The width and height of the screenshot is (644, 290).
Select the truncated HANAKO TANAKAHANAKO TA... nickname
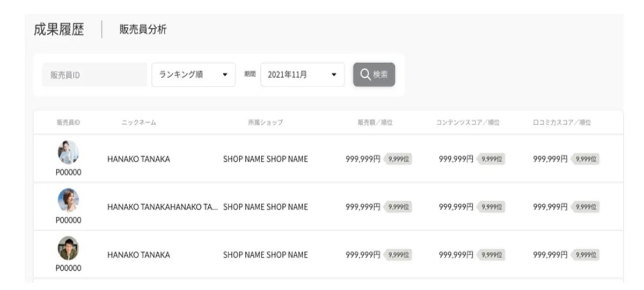click(x=163, y=207)
